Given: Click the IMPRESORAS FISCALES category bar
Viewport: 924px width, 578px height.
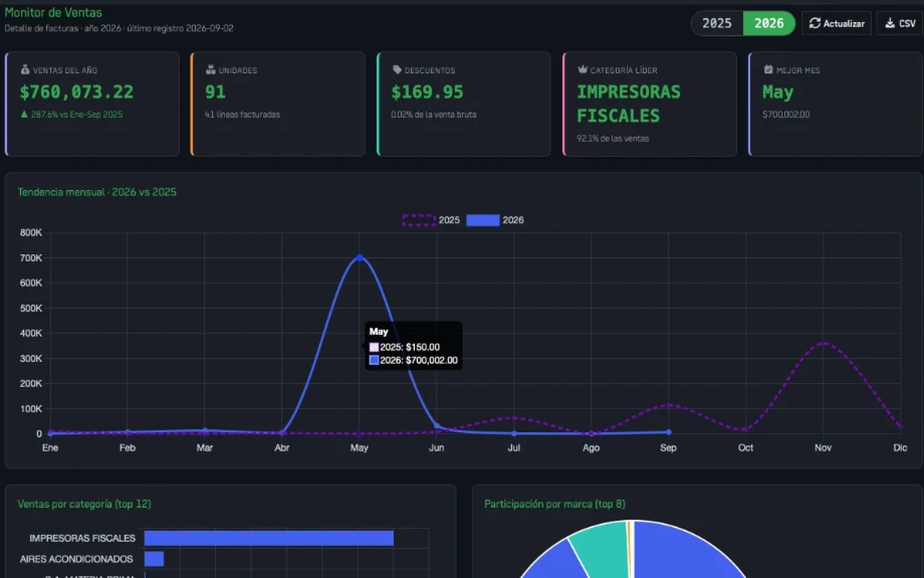Looking at the screenshot, I should (269, 538).
